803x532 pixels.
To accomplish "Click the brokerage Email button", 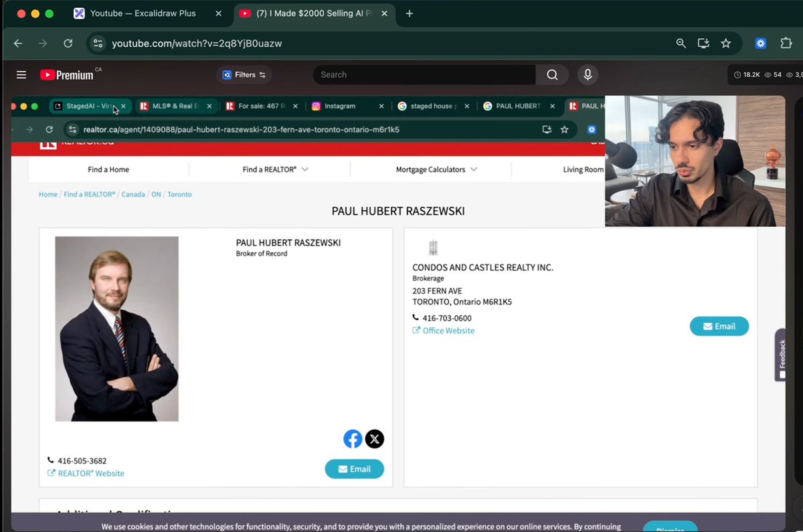I will [719, 327].
